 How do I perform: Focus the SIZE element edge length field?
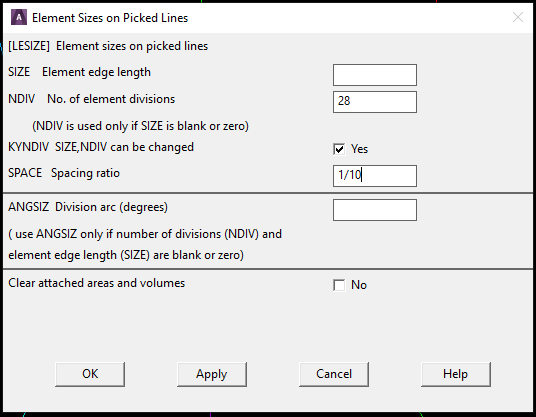coord(375,75)
